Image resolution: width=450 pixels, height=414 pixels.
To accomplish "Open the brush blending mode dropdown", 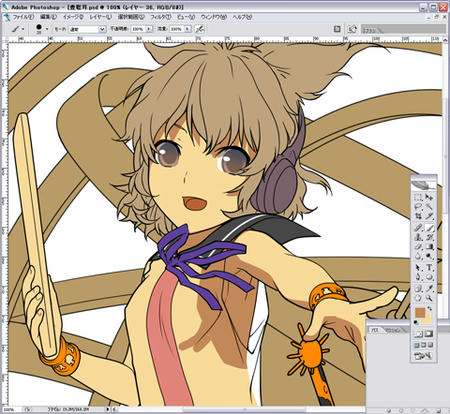I will tap(87, 29).
